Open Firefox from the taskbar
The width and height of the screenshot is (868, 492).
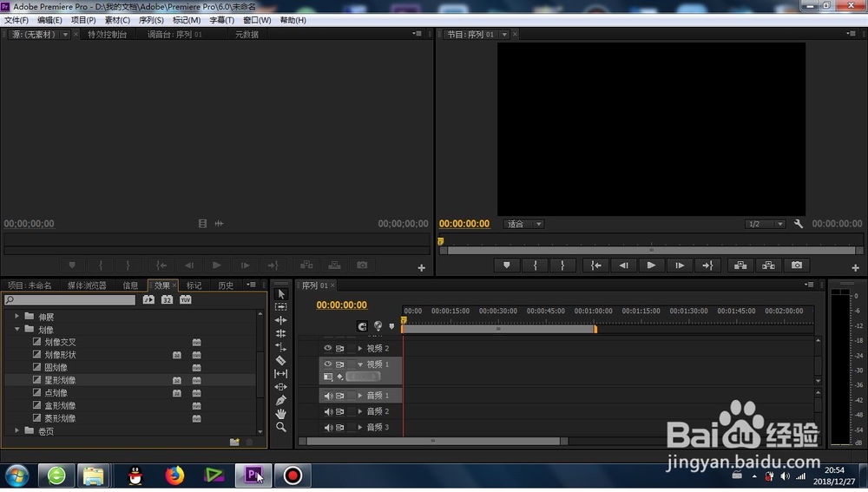pyautogui.click(x=174, y=476)
